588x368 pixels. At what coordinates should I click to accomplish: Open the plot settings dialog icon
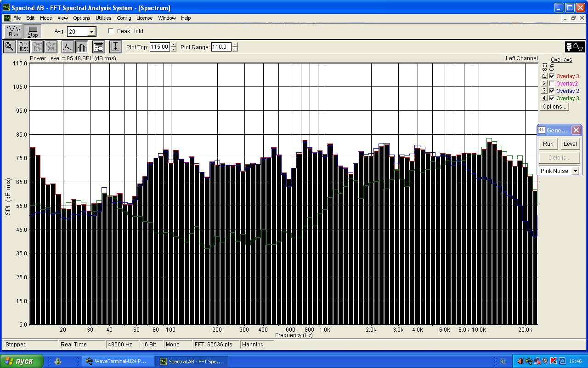point(98,46)
